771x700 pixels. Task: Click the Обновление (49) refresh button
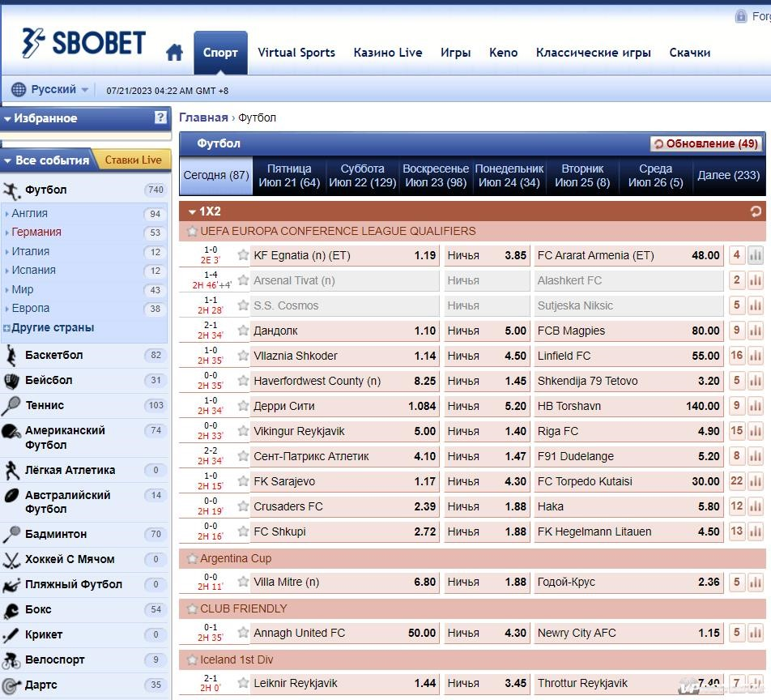706,143
